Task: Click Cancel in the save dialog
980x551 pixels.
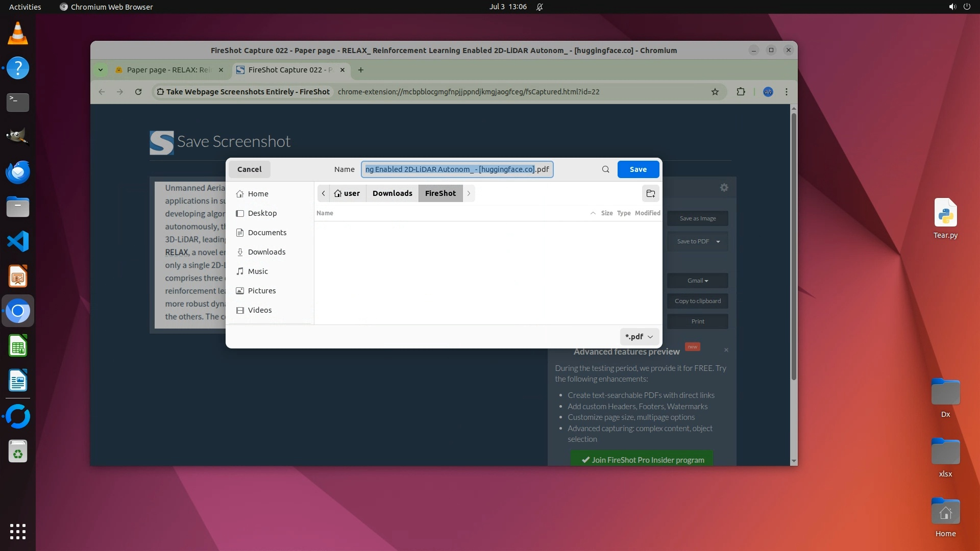Action: (x=249, y=169)
